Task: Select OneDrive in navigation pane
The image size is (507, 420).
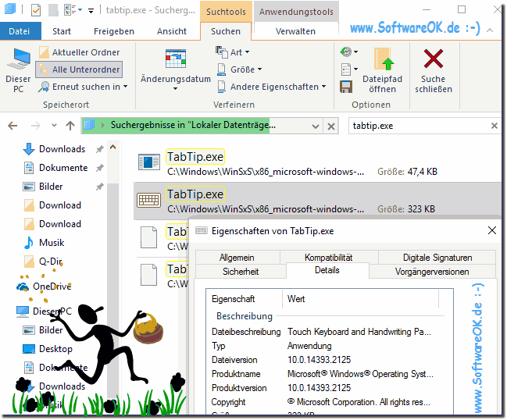Action: [44, 287]
